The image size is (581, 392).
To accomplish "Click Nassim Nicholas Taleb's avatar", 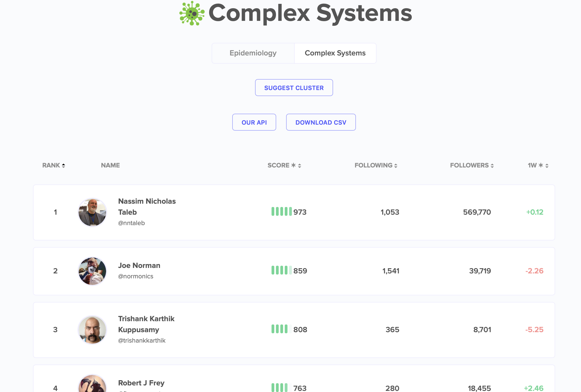I will [92, 212].
